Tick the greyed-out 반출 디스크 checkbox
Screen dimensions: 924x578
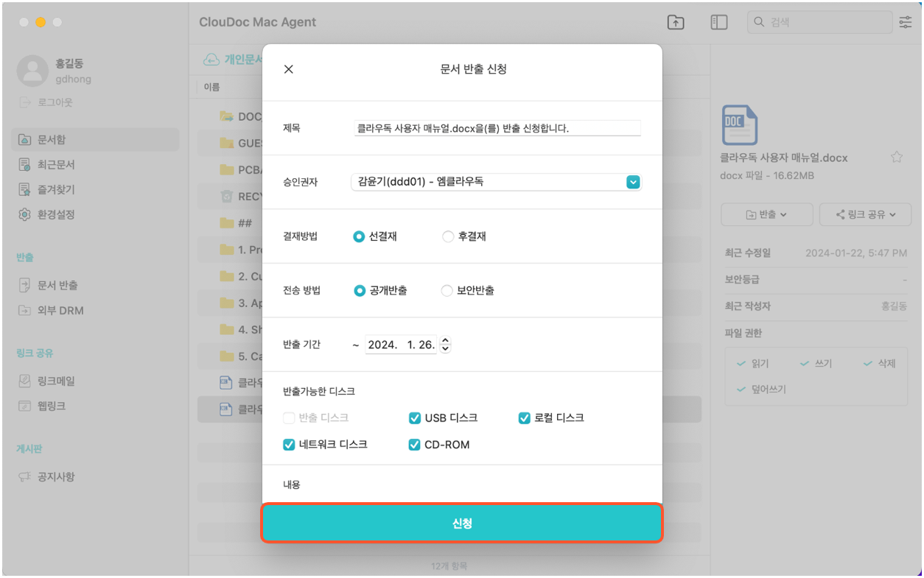point(289,418)
